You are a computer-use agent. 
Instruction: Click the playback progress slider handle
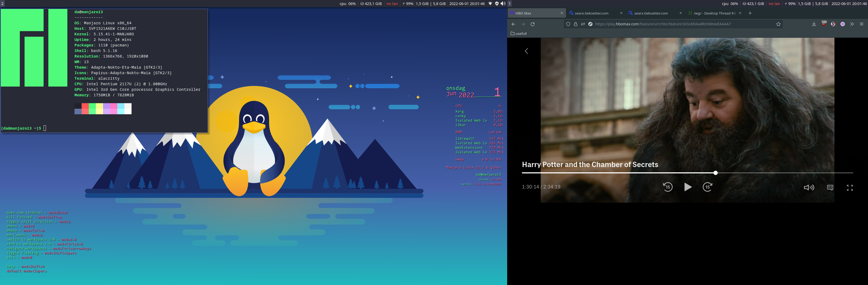pyautogui.click(x=715, y=173)
